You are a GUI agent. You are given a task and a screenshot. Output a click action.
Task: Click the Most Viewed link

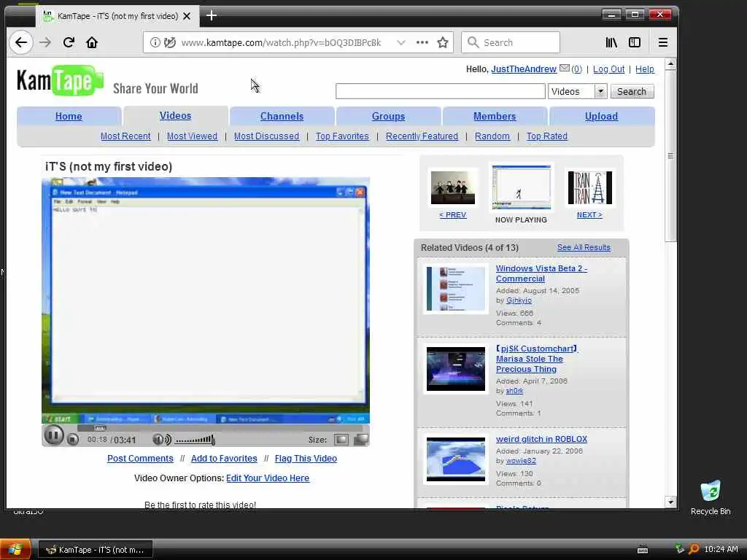[192, 136]
